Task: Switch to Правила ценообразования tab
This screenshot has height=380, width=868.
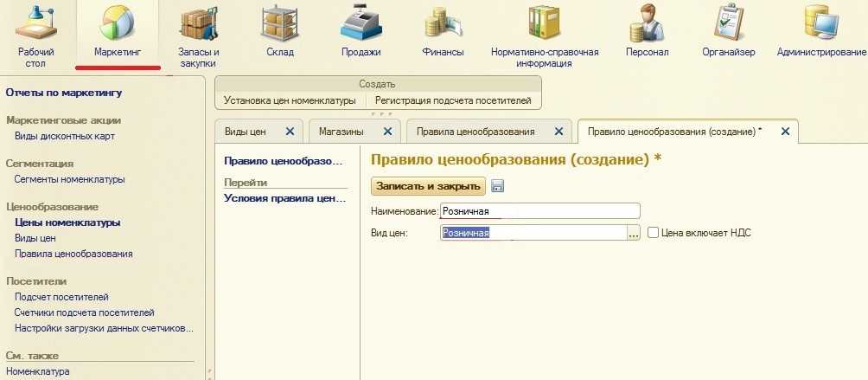Action: pyautogui.click(x=475, y=132)
